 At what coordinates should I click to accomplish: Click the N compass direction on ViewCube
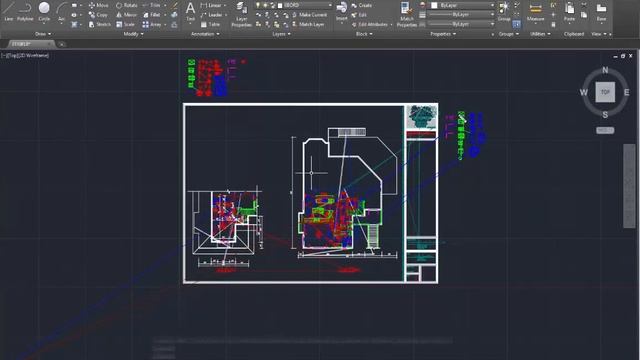(605, 70)
